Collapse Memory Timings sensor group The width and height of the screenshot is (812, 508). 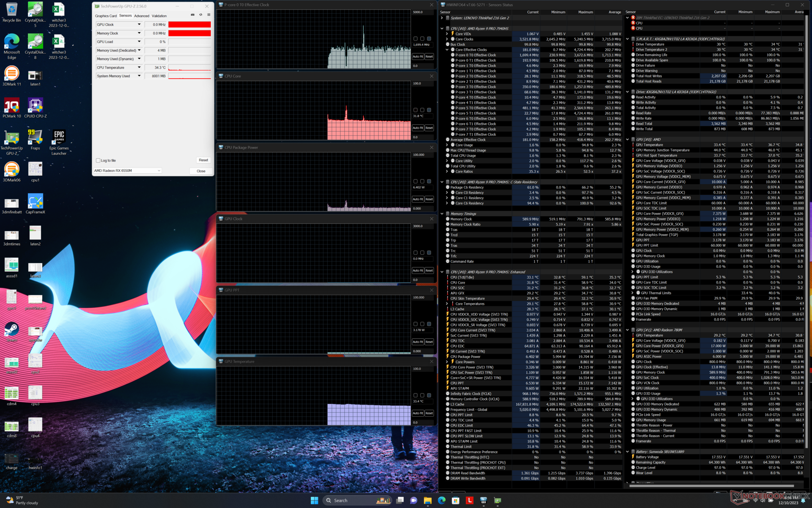(442, 214)
